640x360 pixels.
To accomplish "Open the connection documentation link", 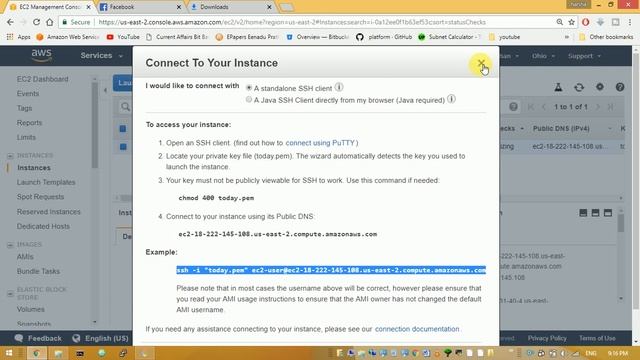I will (x=417, y=329).
